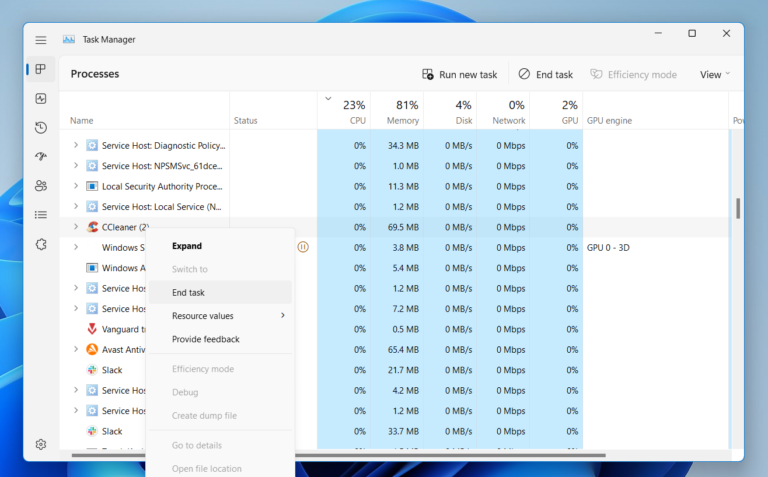Click the Task Manager title bar icon

pyautogui.click(x=69, y=39)
